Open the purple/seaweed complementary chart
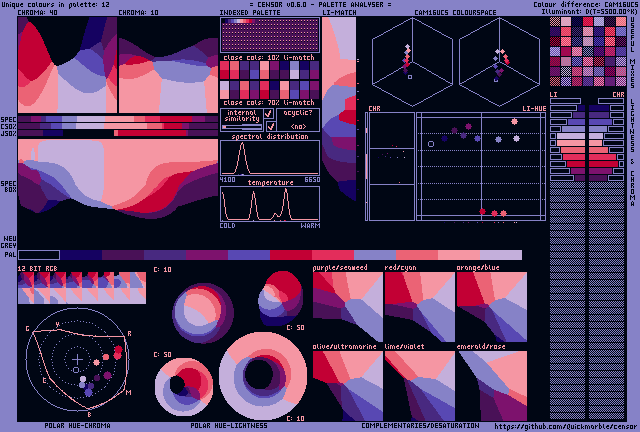 [x=348, y=307]
